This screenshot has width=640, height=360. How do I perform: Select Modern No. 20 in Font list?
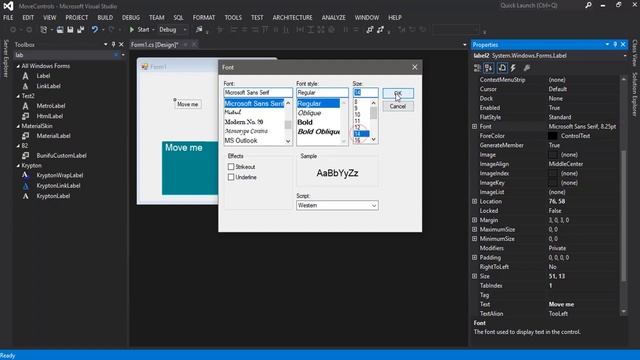[x=244, y=122]
